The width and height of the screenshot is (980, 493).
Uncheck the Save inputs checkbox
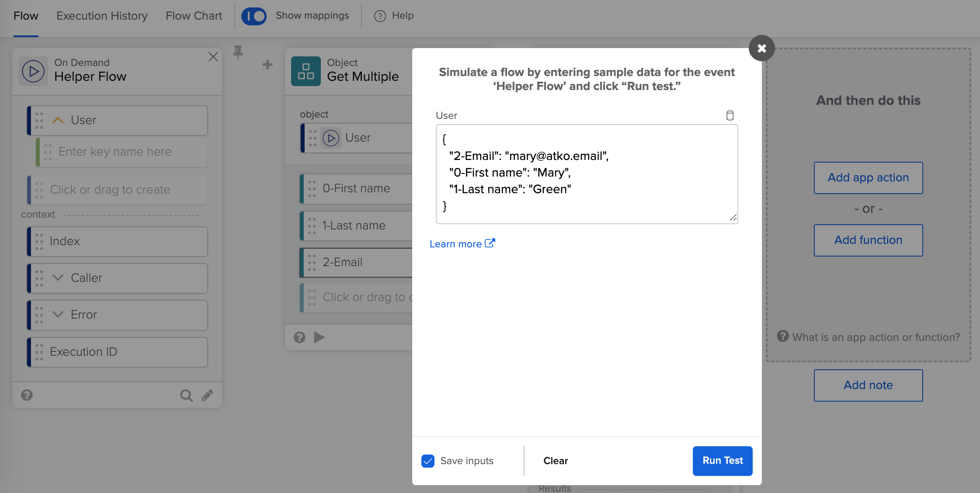[x=428, y=461]
